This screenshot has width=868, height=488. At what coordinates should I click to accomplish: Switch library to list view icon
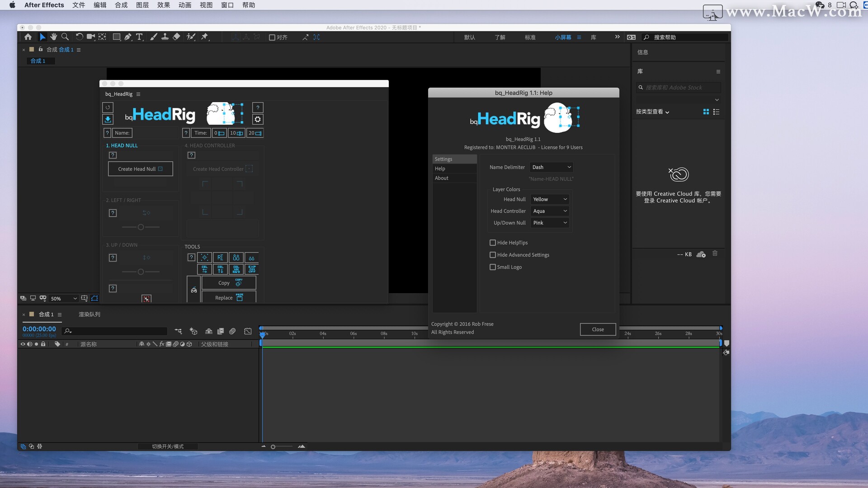[x=716, y=112]
